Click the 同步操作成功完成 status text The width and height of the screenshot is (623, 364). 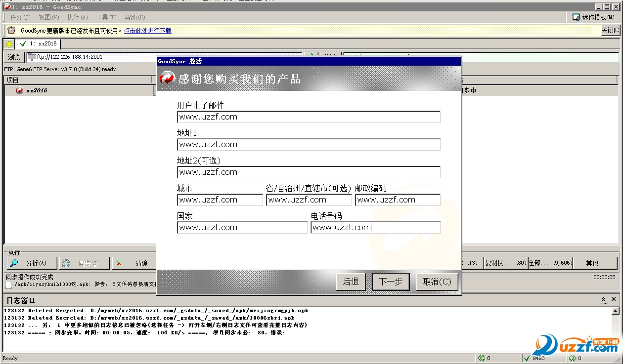30,277
